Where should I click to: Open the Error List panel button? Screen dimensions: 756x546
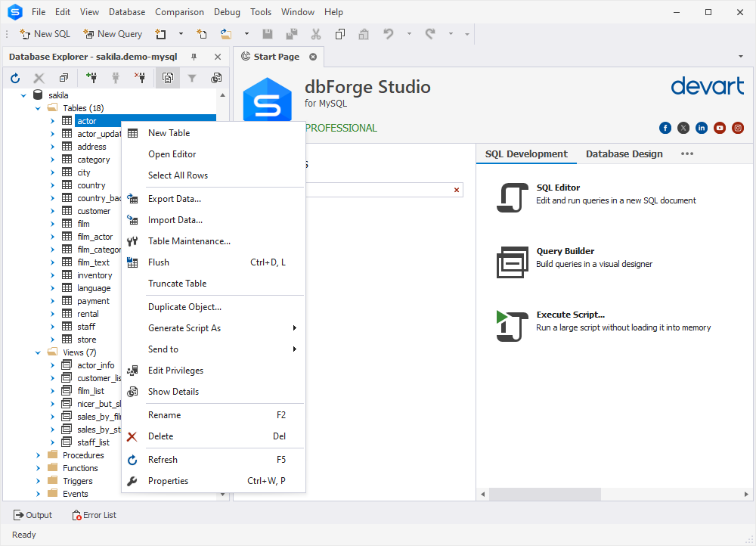pyautogui.click(x=94, y=515)
